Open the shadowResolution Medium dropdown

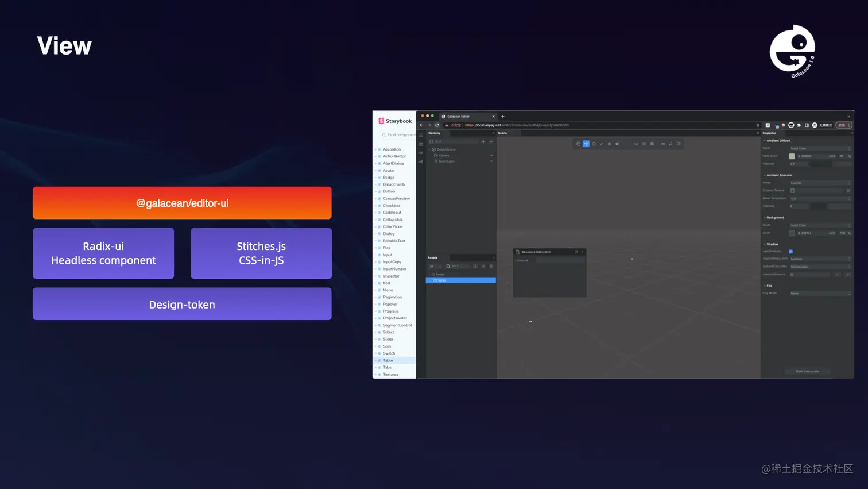(x=820, y=259)
